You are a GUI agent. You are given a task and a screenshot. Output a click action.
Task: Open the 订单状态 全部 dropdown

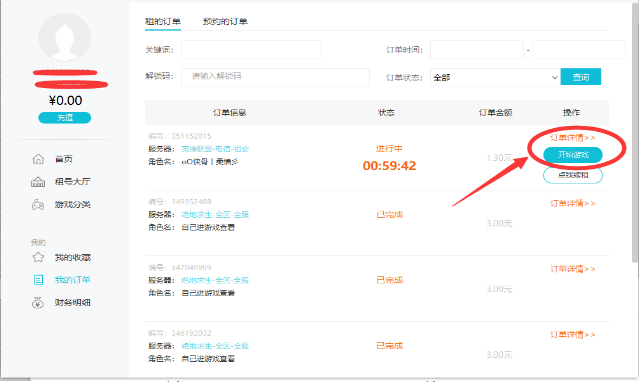(x=495, y=77)
